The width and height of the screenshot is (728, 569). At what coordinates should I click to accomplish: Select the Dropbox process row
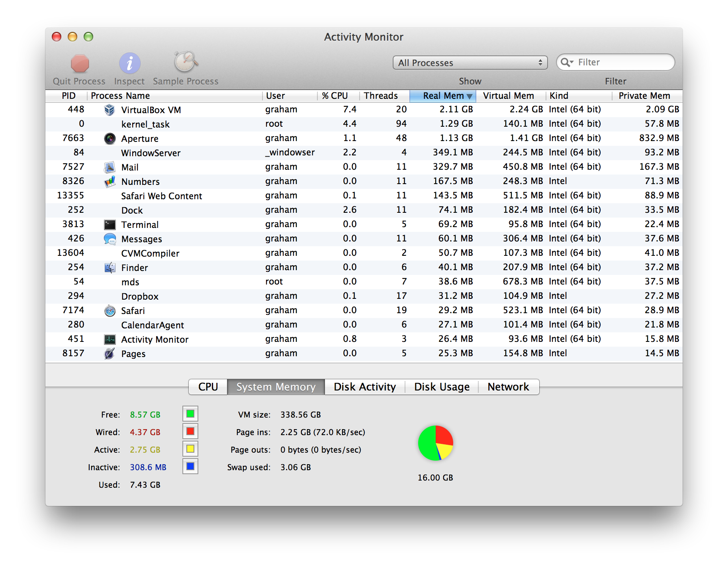[x=364, y=296]
